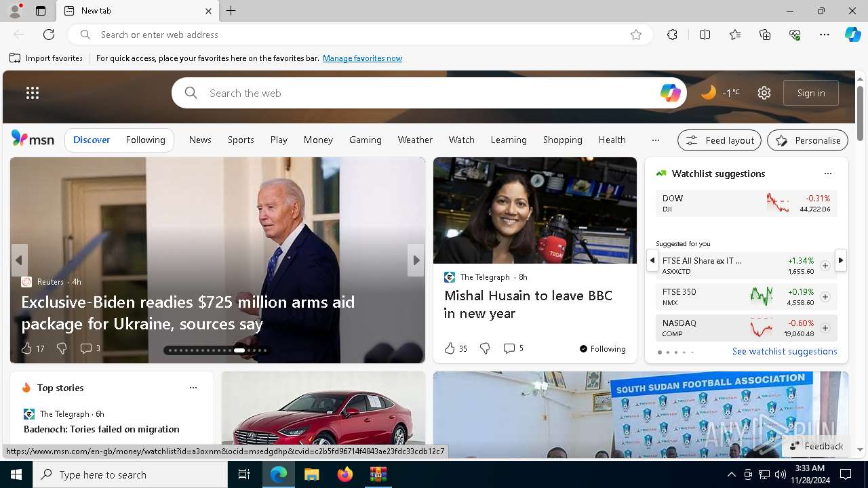Open File Explorer from taskbar
The height and width of the screenshot is (488, 868).
pyautogui.click(x=311, y=474)
